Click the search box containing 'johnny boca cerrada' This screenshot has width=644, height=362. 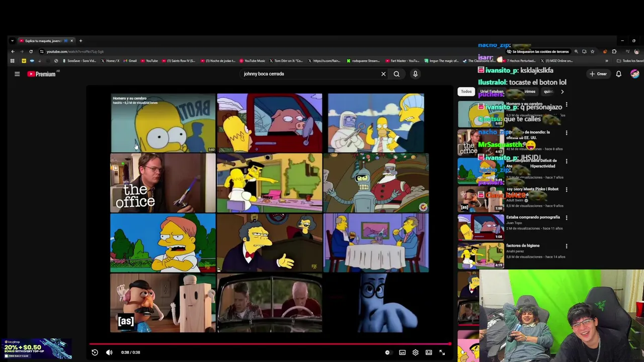[x=309, y=74]
